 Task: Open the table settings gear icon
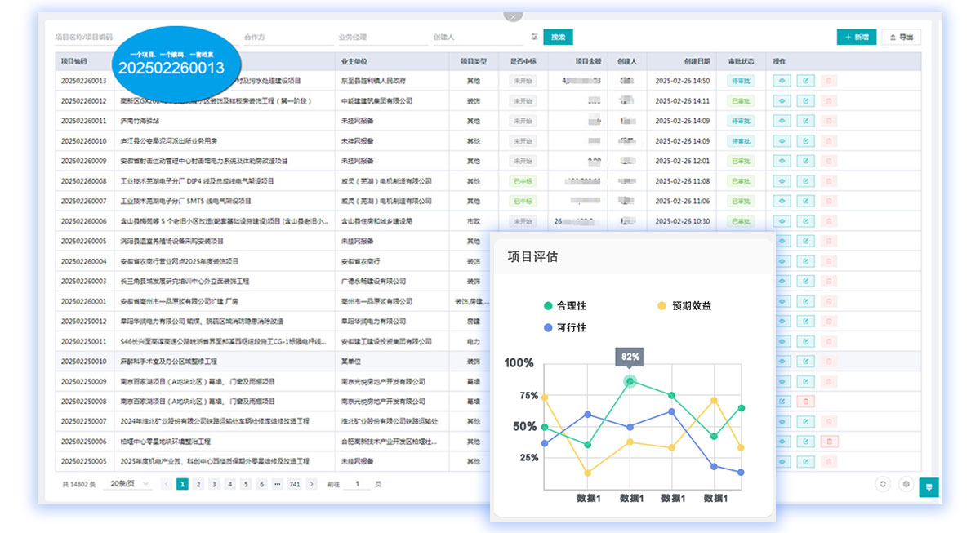(906, 484)
